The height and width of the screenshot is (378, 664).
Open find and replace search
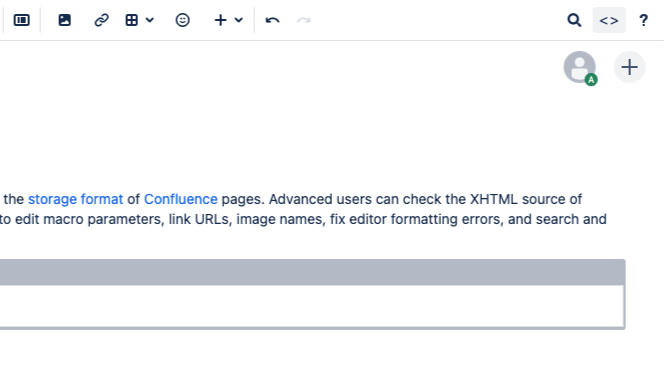(x=574, y=20)
